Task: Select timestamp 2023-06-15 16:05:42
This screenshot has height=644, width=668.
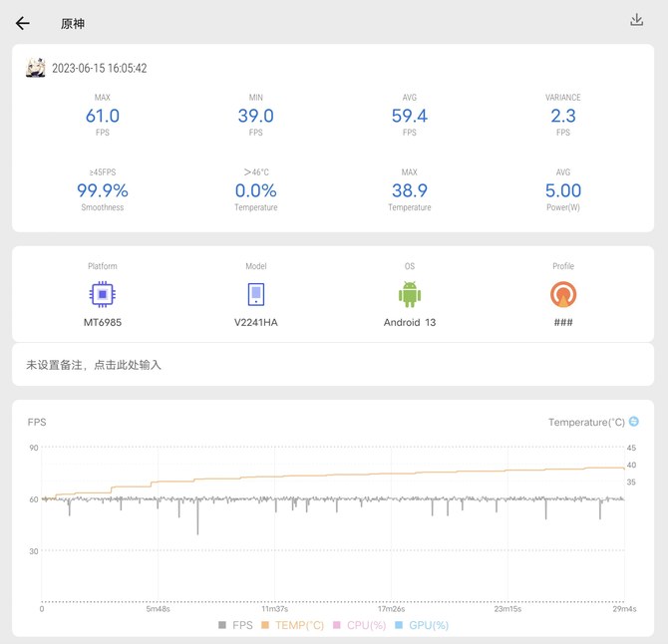Action: (100, 68)
